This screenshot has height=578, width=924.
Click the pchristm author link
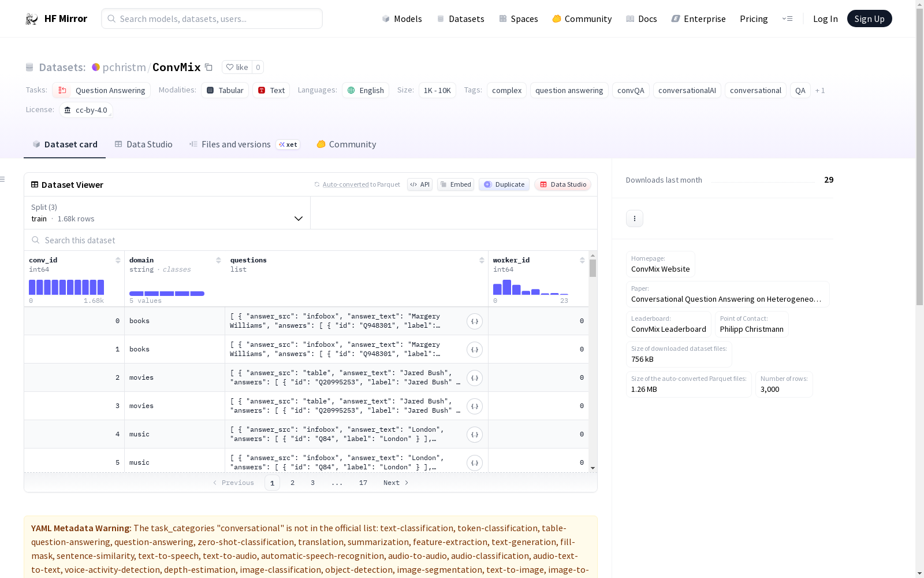pos(124,67)
